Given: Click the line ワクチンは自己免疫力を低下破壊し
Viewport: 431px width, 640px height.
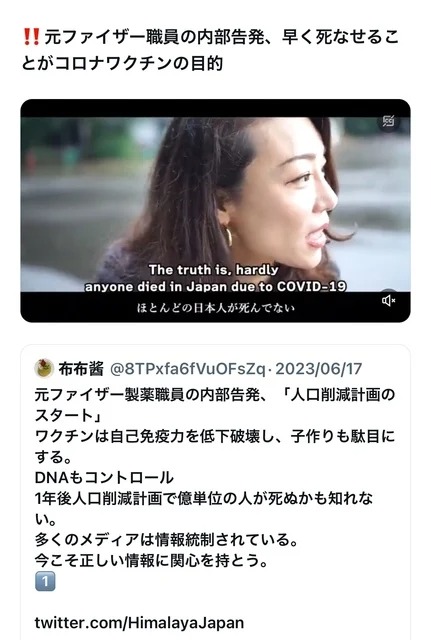Looking at the screenshot, I should coord(215,447).
